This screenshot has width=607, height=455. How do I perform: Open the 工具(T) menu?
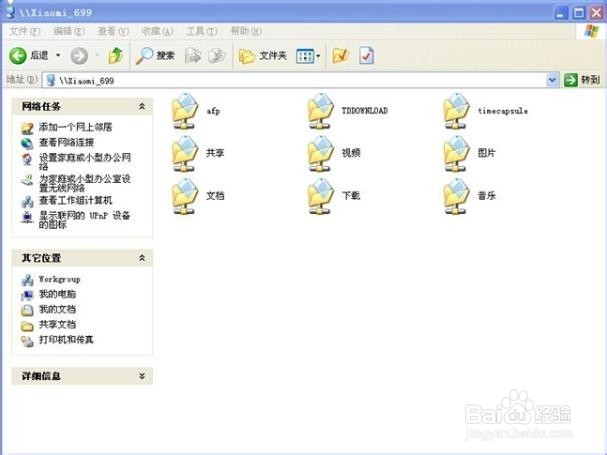point(201,31)
